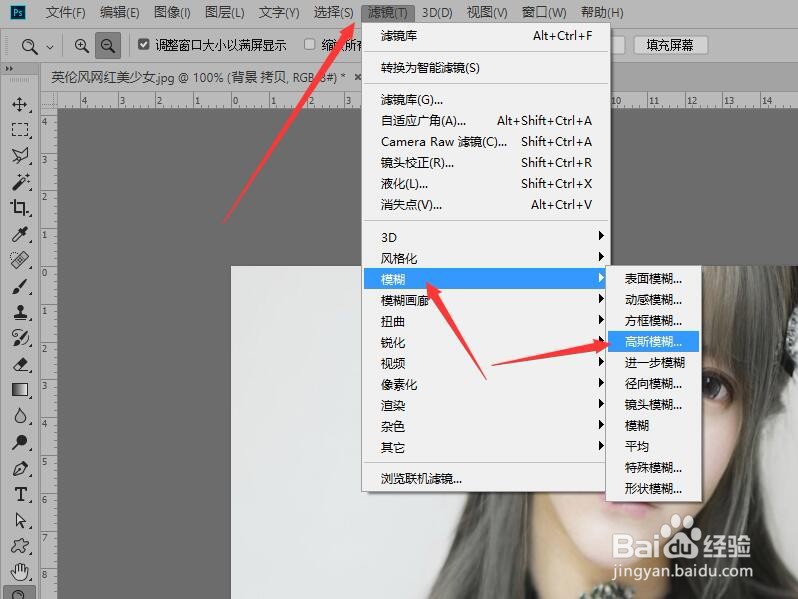Image resolution: width=798 pixels, height=599 pixels.
Task: Choose 动感模糊... in blur submenu
Action: (x=653, y=300)
